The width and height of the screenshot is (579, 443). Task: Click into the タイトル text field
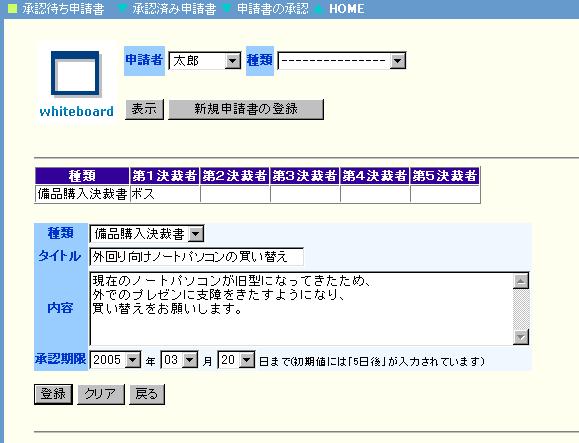coord(196,257)
